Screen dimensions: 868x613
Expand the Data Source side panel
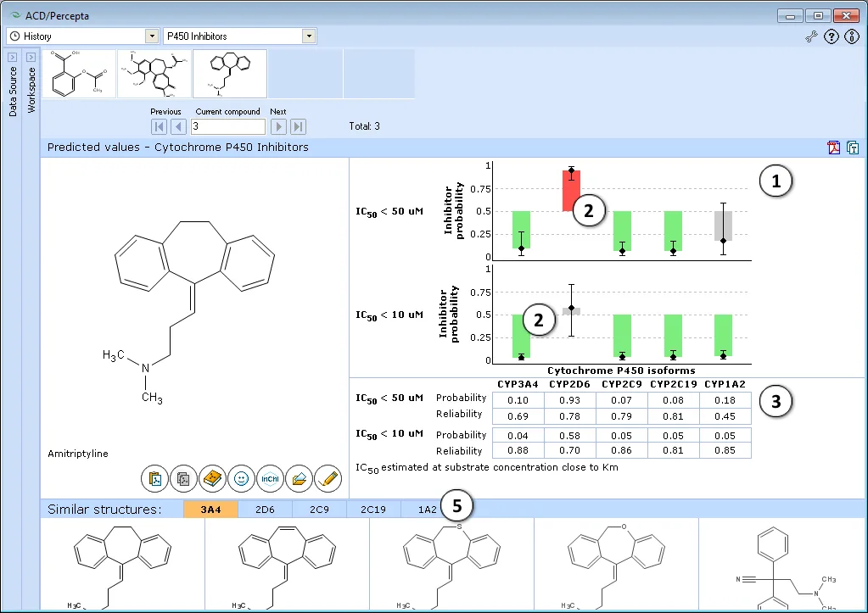[x=12, y=57]
